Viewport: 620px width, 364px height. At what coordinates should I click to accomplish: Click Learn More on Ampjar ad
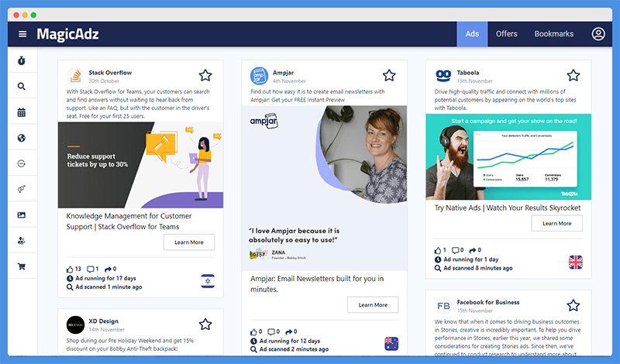click(373, 304)
